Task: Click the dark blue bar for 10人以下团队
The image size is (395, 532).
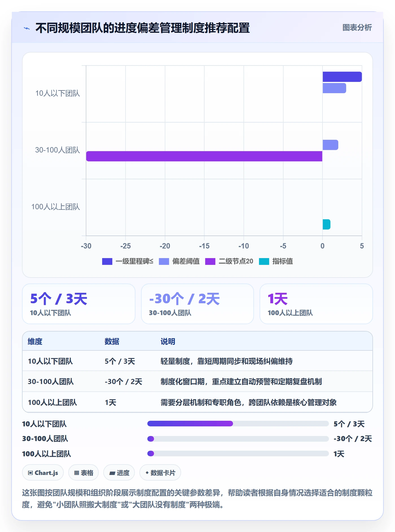Action: coord(342,77)
